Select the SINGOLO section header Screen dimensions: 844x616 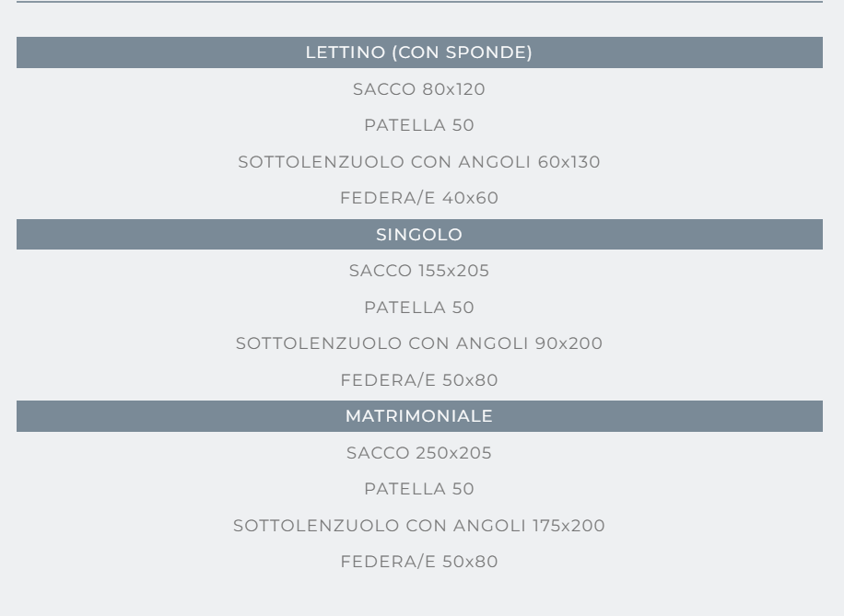pyautogui.click(x=419, y=234)
